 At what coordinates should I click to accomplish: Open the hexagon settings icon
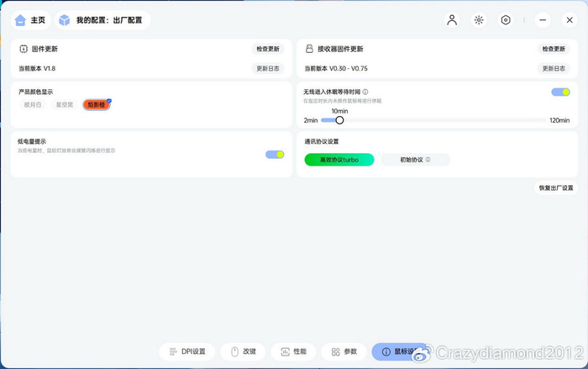(506, 20)
